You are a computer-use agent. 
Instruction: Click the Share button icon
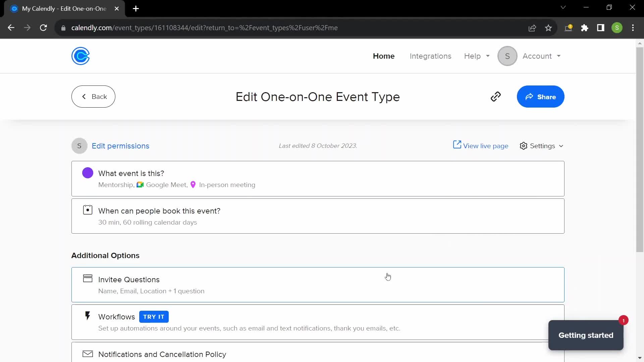pos(530,97)
